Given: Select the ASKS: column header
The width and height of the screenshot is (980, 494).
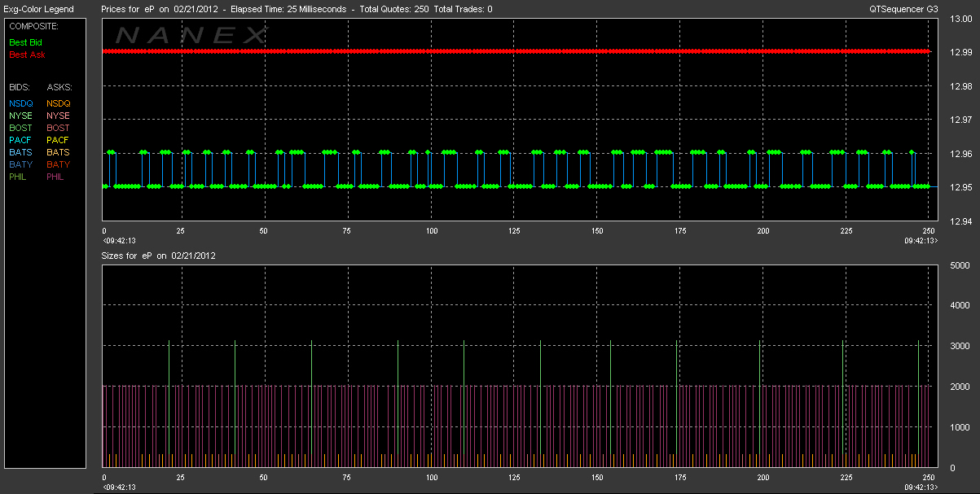Looking at the screenshot, I should (59, 86).
